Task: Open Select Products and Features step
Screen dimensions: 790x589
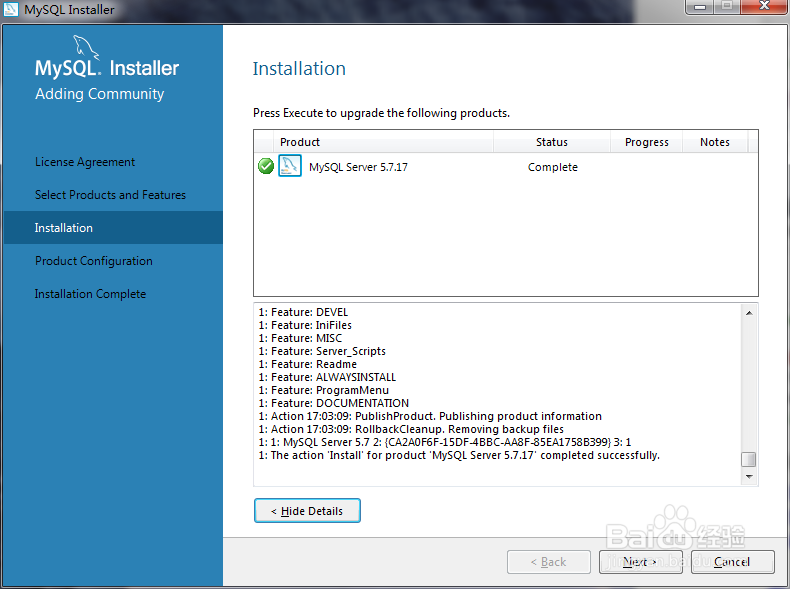Action: click(x=110, y=194)
